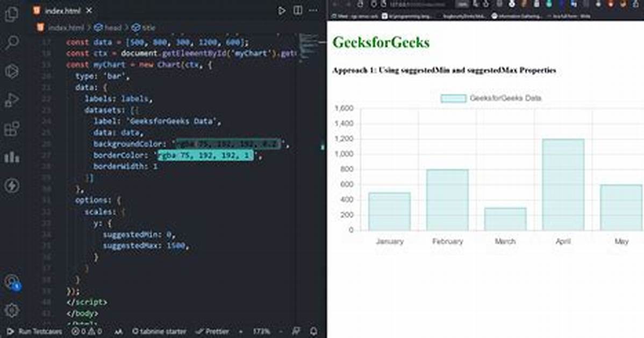The width and height of the screenshot is (644, 338).
Task: Open the Accounts icon in activity bar
Action: 11,282
